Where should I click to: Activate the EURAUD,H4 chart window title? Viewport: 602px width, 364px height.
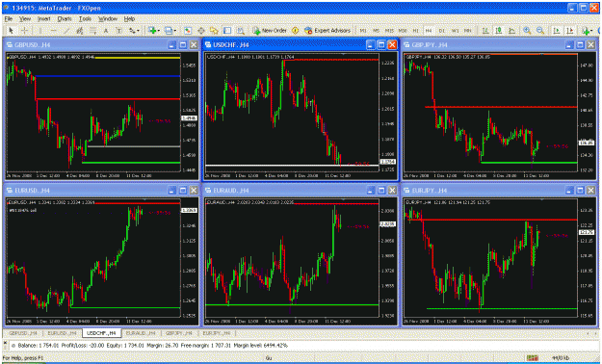click(x=230, y=191)
